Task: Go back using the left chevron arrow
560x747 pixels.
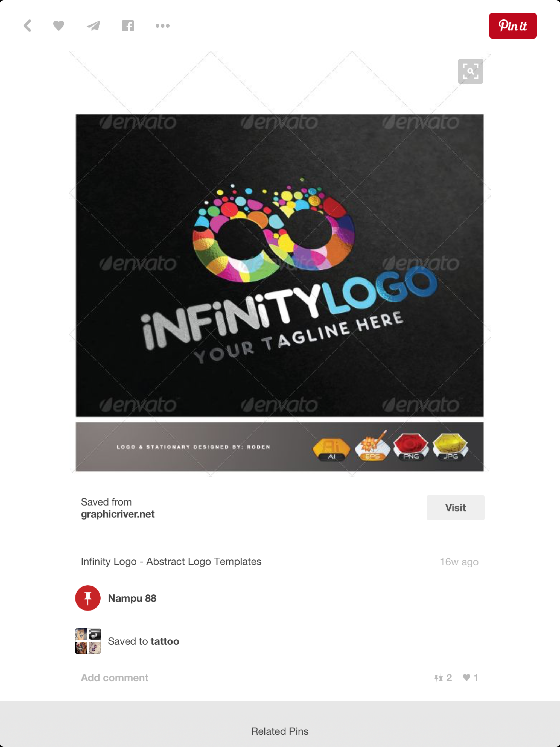Action: click(28, 26)
